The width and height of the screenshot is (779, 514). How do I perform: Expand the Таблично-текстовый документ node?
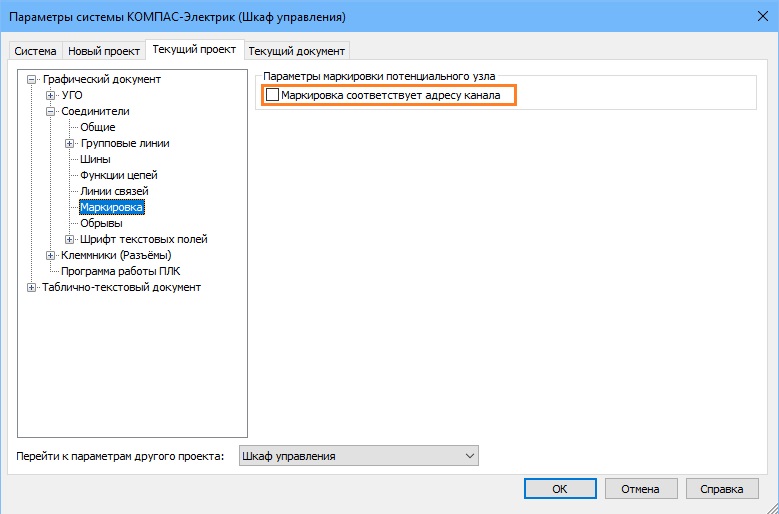[33, 288]
